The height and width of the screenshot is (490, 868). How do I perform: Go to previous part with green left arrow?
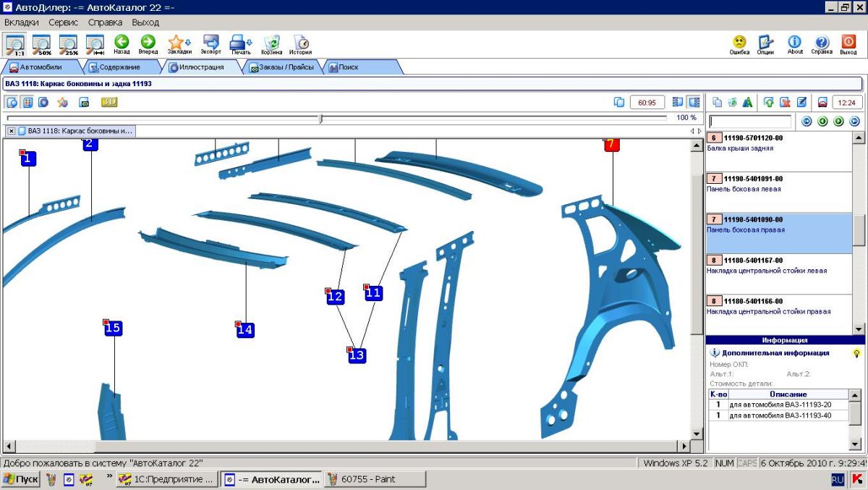pyautogui.click(x=822, y=121)
